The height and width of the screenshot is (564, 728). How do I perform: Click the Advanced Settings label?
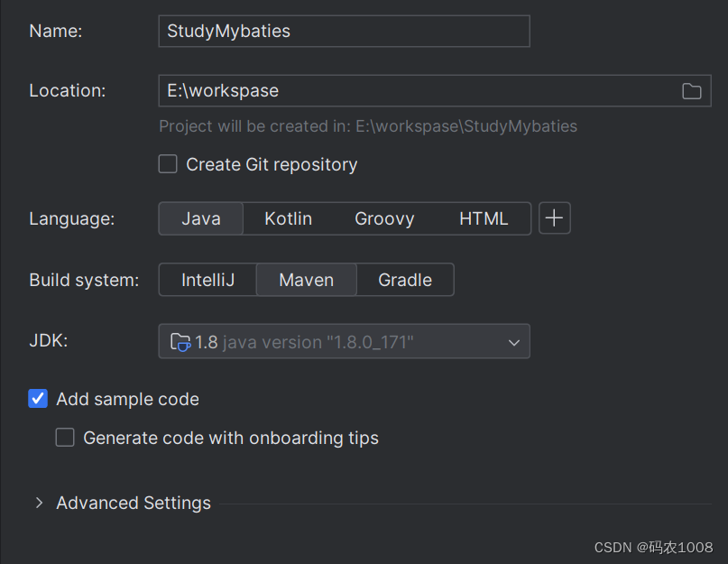pos(134,503)
